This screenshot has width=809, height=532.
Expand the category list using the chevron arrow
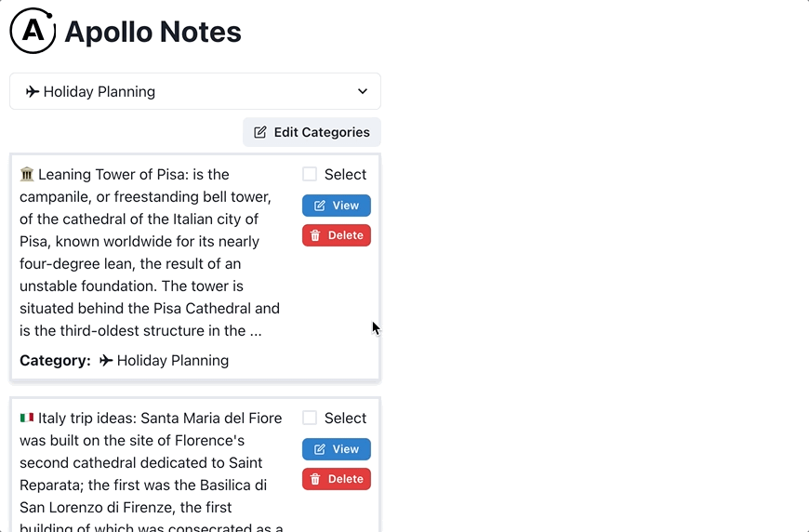click(363, 91)
